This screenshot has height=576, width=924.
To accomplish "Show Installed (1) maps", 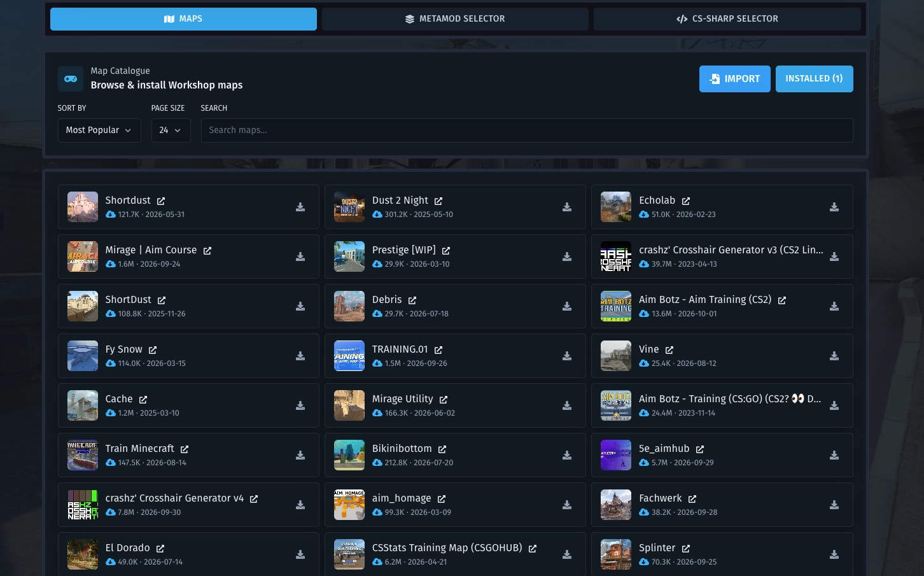I will coord(815,79).
